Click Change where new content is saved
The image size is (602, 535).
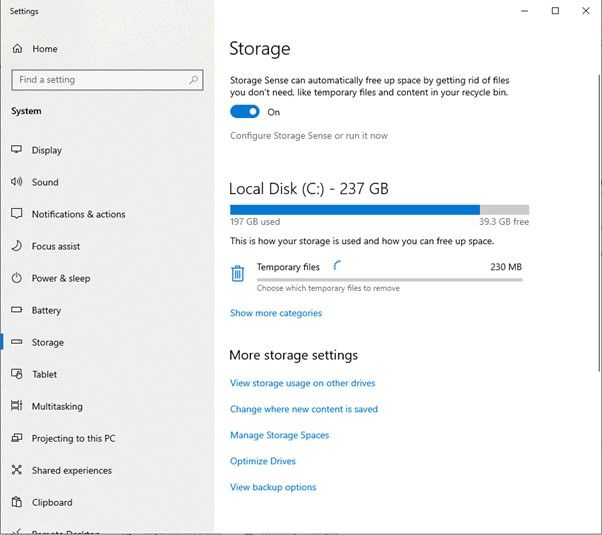304,409
